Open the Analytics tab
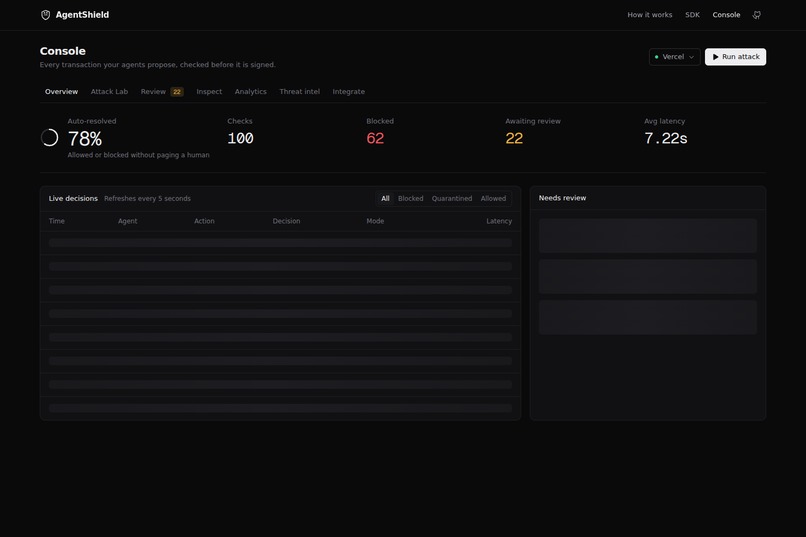The width and height of the screenshot is (806, 537). [x=250, y=91]
